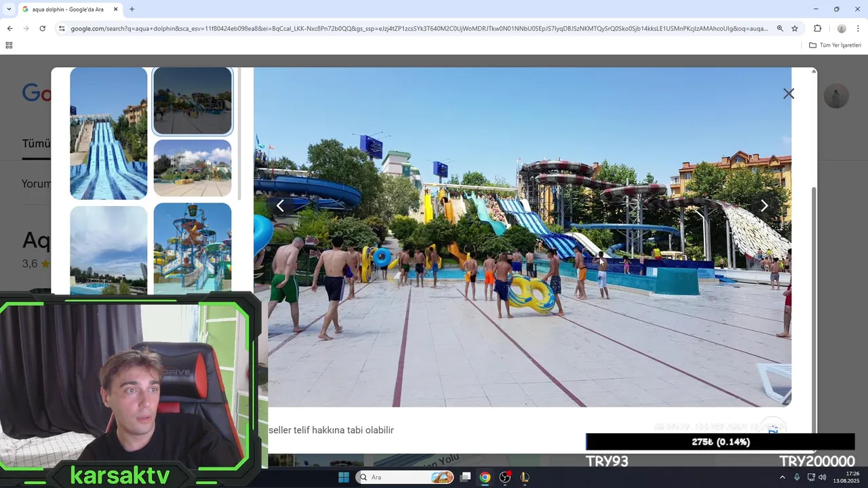Click the address bar URL field
The height and width of the screenshot is (488, 868).
(419, 28)
